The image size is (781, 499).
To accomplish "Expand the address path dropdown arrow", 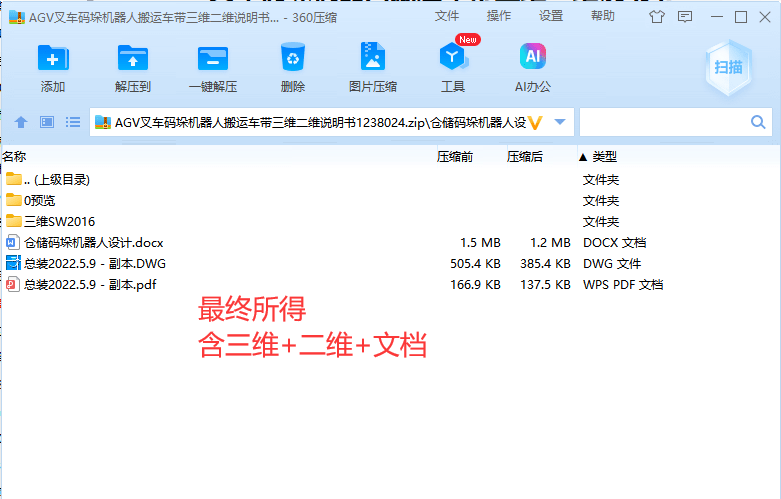I will (x=560, y=122).
